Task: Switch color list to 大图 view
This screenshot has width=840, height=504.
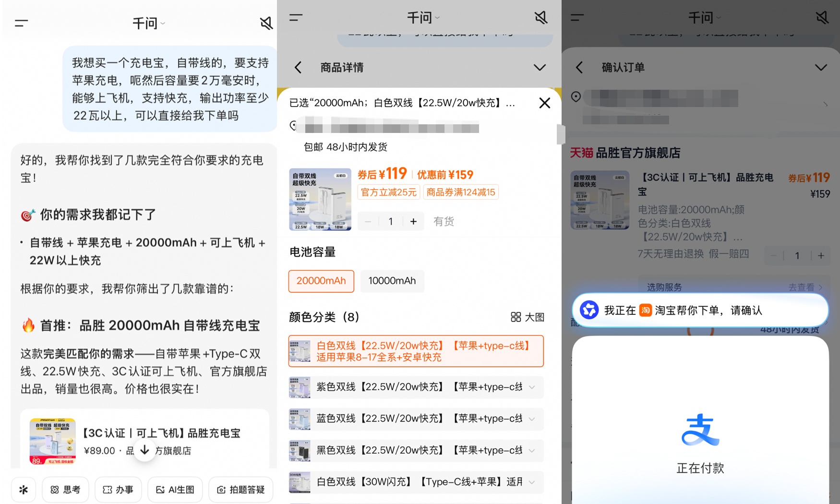Action: pos(528,317)
